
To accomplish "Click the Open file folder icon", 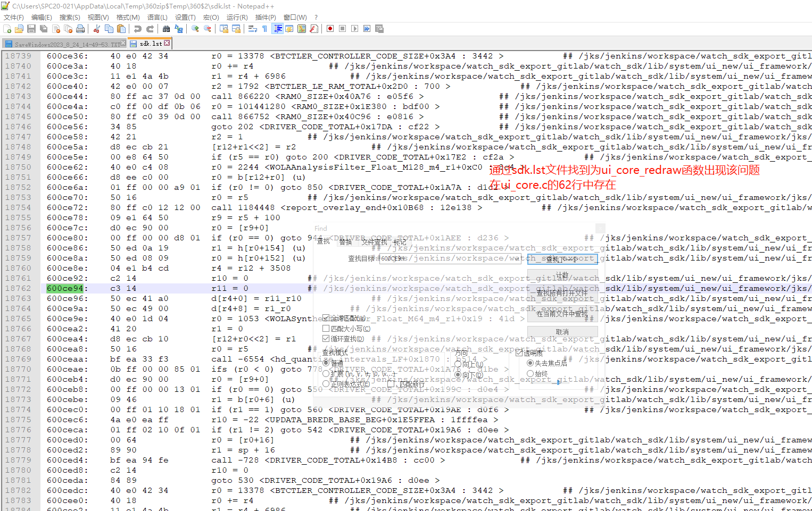I will click(x=19, y=29).
